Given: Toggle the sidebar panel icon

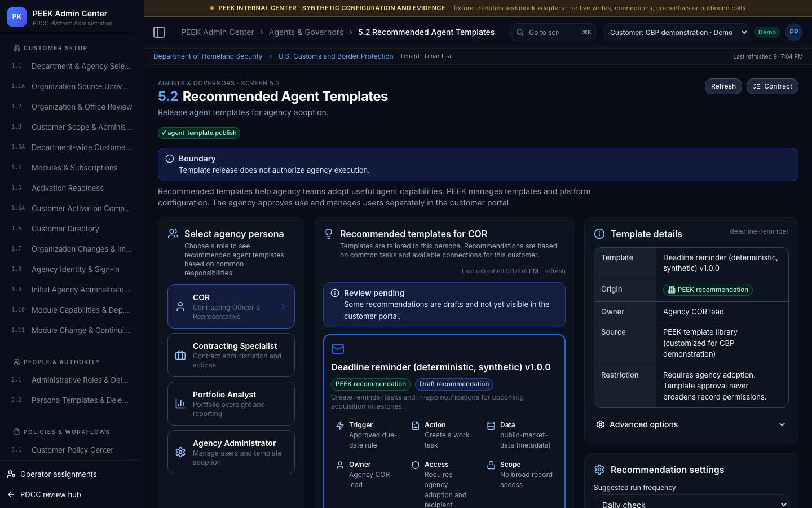Looking at the screenshot, I should click(159, 32).
